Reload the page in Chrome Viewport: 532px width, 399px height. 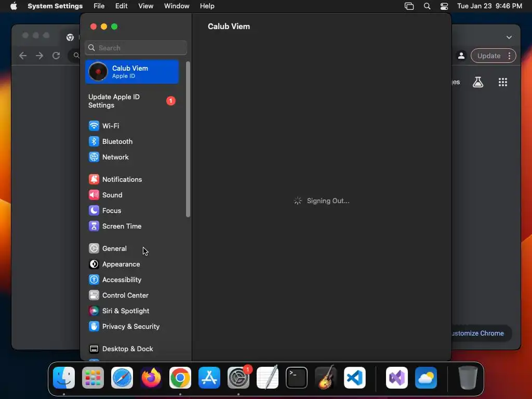pyautogui.click(x=56, y=56)
